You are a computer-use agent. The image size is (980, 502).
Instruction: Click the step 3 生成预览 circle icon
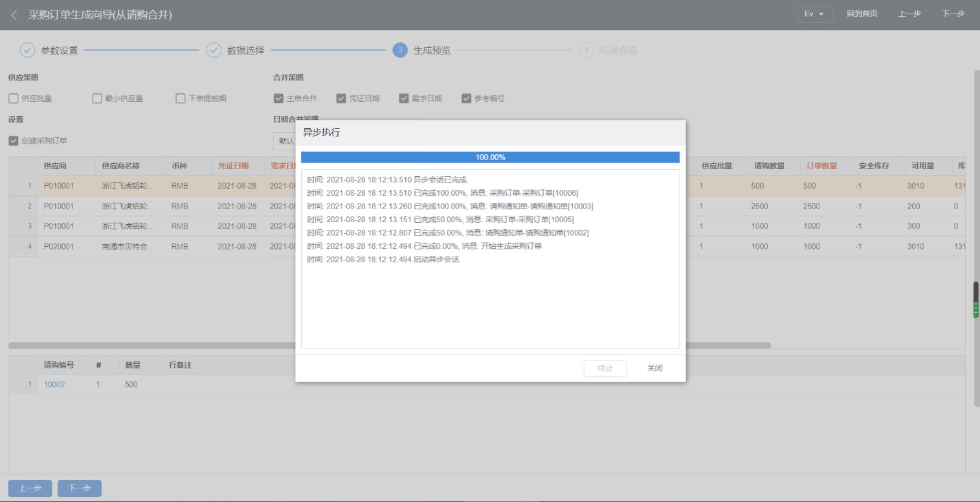400,50
